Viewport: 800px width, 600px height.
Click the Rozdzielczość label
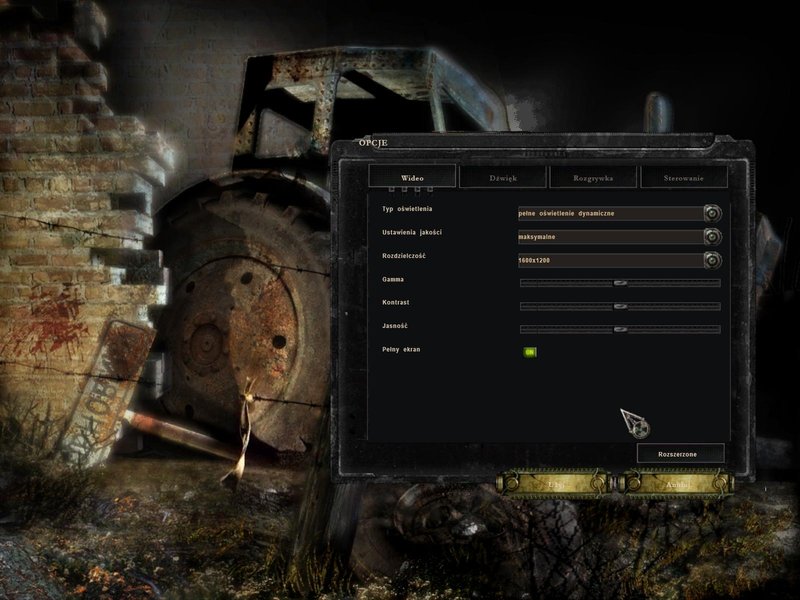point(404,256)
